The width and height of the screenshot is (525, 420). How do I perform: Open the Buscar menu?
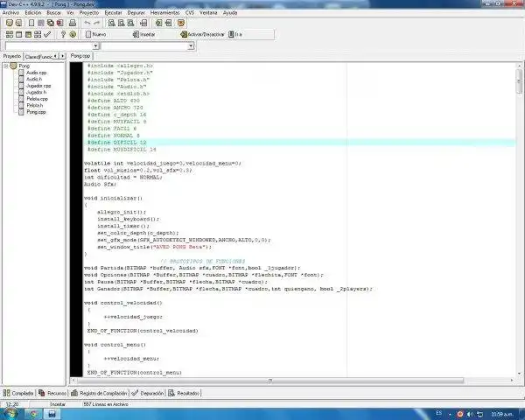point(54,13)
